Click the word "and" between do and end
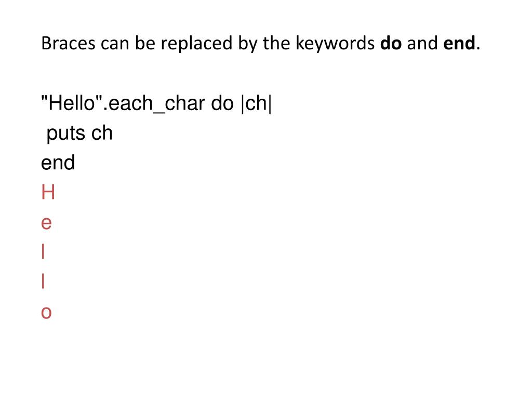The height and width of the screenshot is (399, 532). (422, 44)
